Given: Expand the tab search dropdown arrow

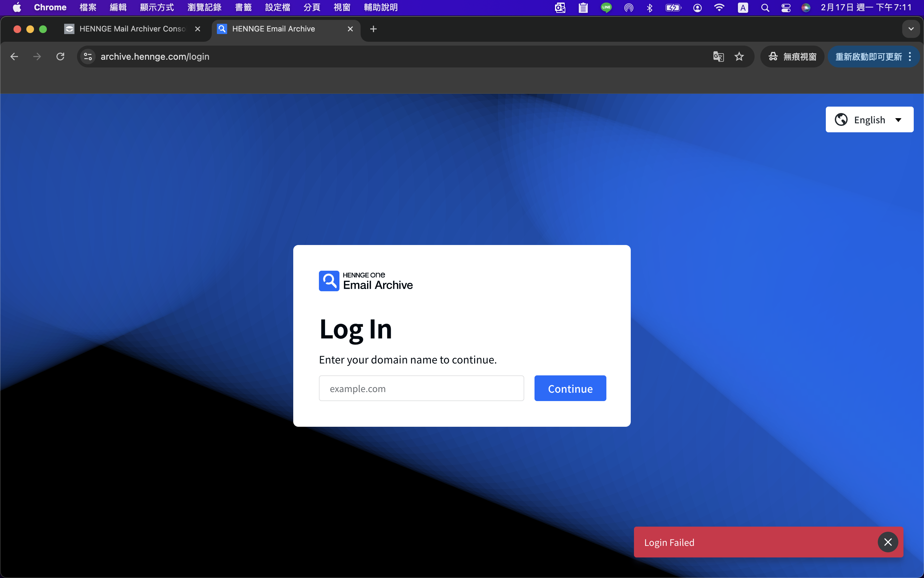Looking at the screenshot, I should tap(911, 29).
